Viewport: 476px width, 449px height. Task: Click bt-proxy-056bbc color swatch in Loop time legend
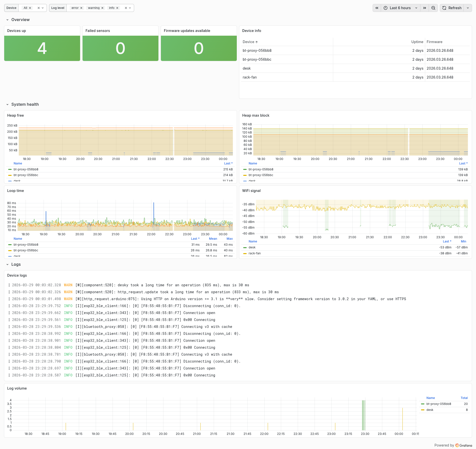(10, 250)
